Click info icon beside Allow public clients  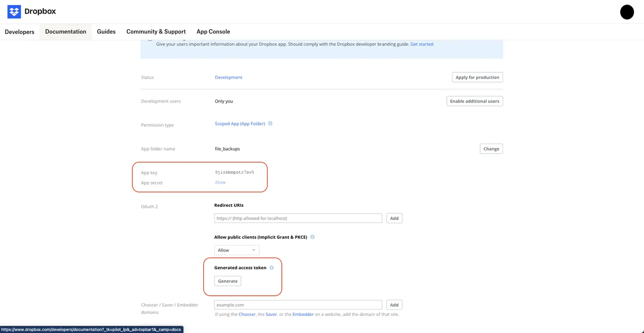coord(312,237)
